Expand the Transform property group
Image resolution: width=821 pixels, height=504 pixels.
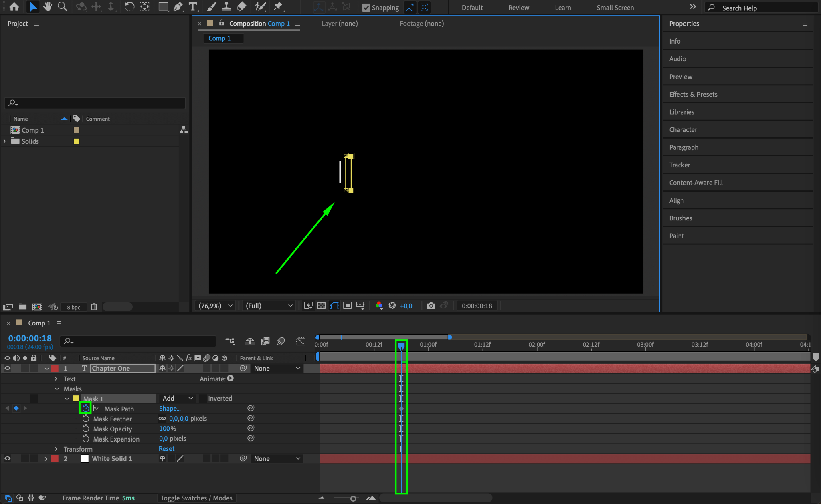tap(56, 449)
